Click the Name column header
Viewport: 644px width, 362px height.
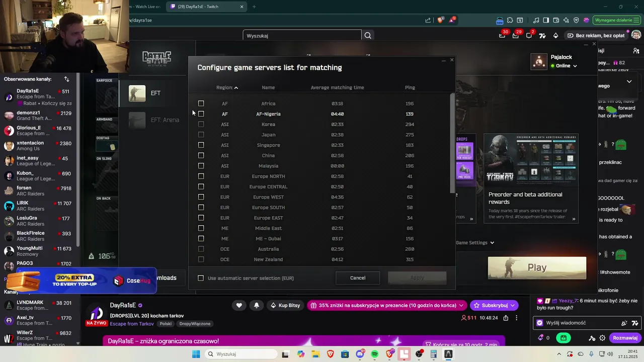coord(268,87)
